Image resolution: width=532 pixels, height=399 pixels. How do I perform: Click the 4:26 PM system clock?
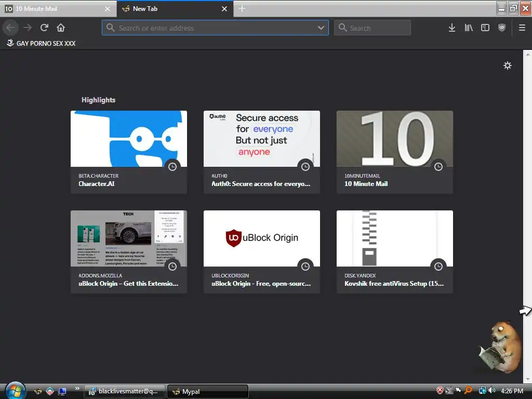[512, 391]
